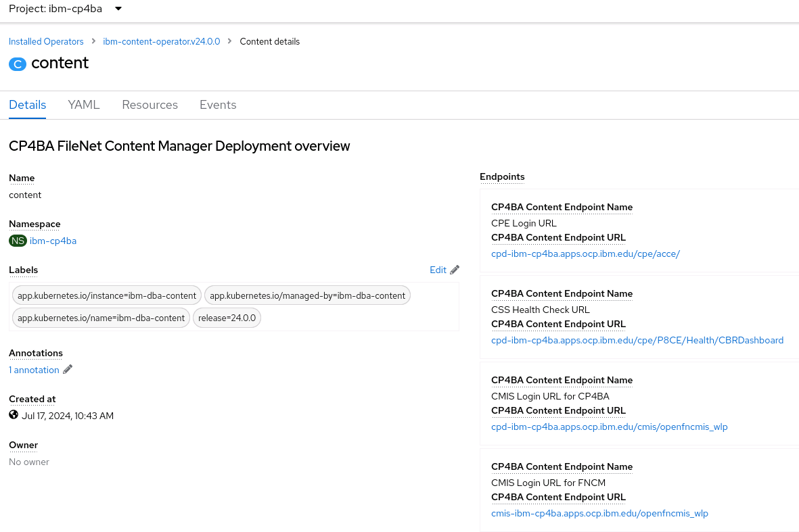
Task: Click the No owner text
Action: pyautogui.click(x=29, y=462)
